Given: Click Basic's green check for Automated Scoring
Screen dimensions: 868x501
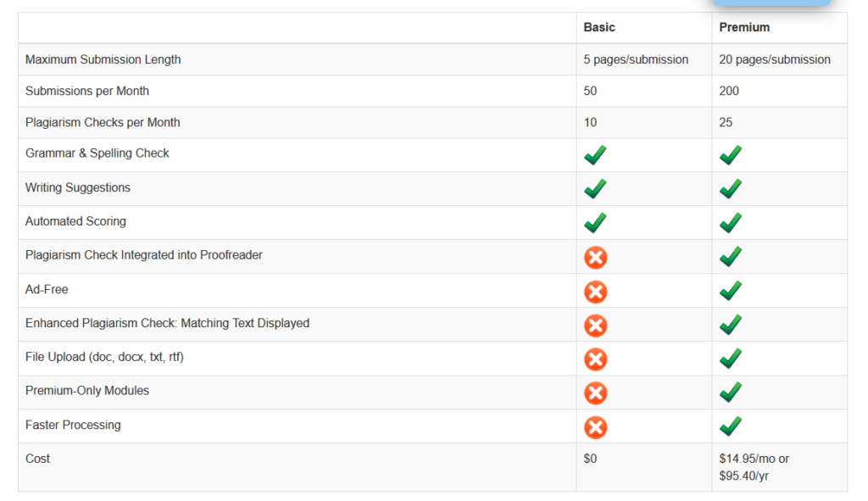Looking at the screenshot, I should pos(595,223).
